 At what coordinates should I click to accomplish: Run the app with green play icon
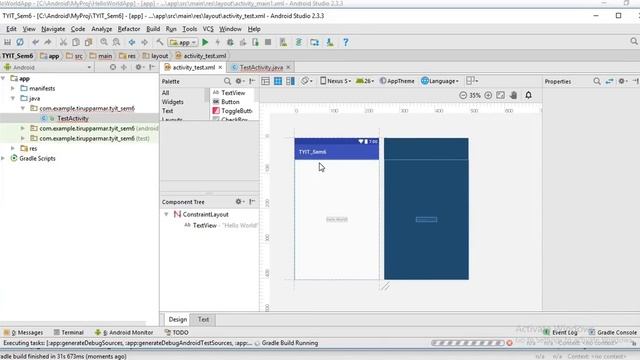(205, 42)
